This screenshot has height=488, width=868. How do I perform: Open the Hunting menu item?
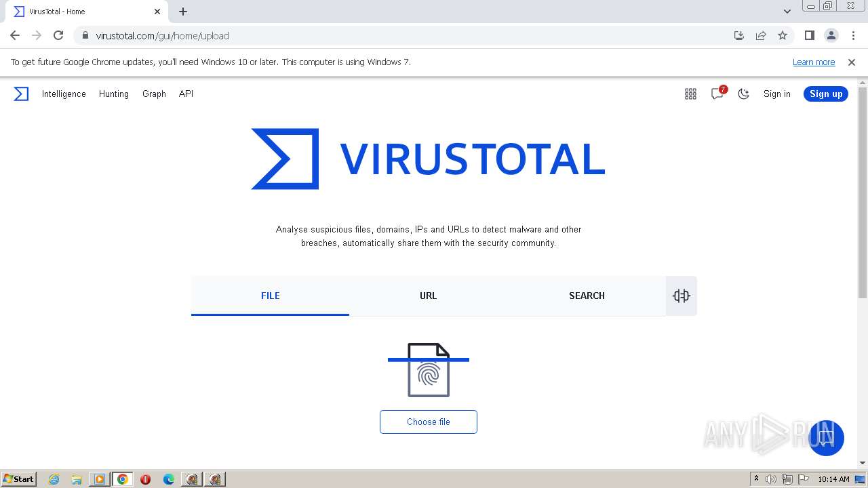114,94
